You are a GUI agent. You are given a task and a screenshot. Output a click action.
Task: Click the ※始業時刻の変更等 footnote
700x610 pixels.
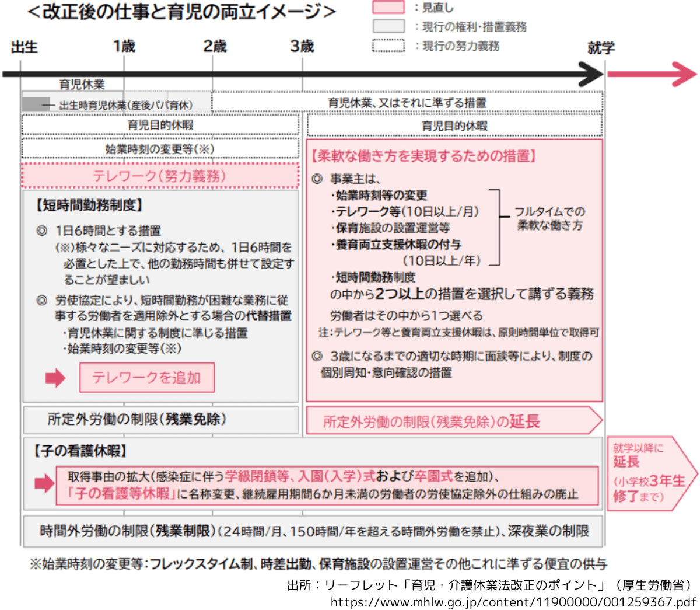tap(318, 563)
